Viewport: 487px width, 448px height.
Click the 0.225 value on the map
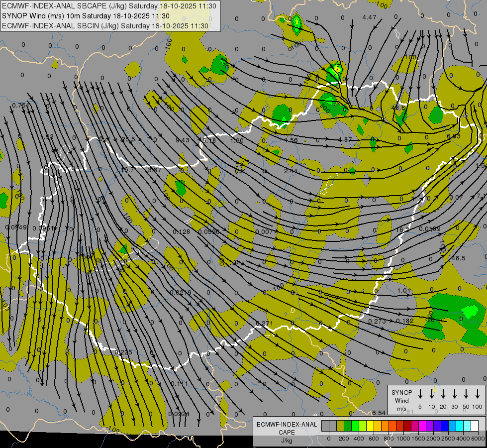[x=123, y=352]
